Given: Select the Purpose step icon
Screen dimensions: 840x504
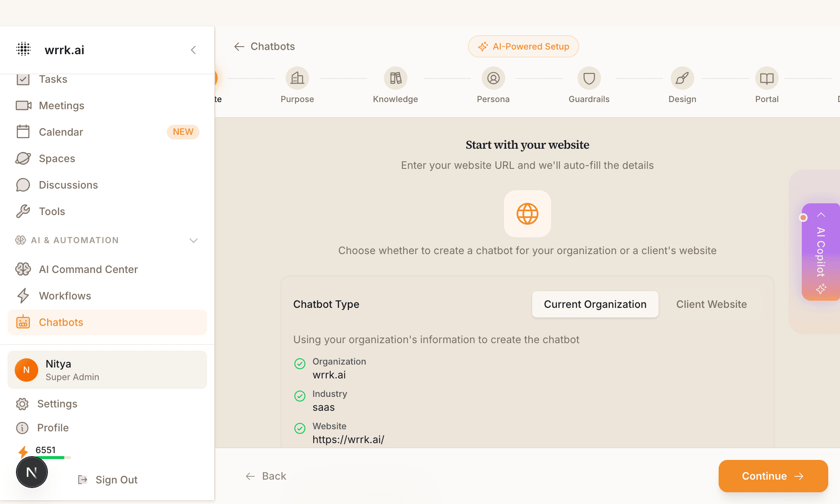Looking at the screenshot, I should coord(297,78).
